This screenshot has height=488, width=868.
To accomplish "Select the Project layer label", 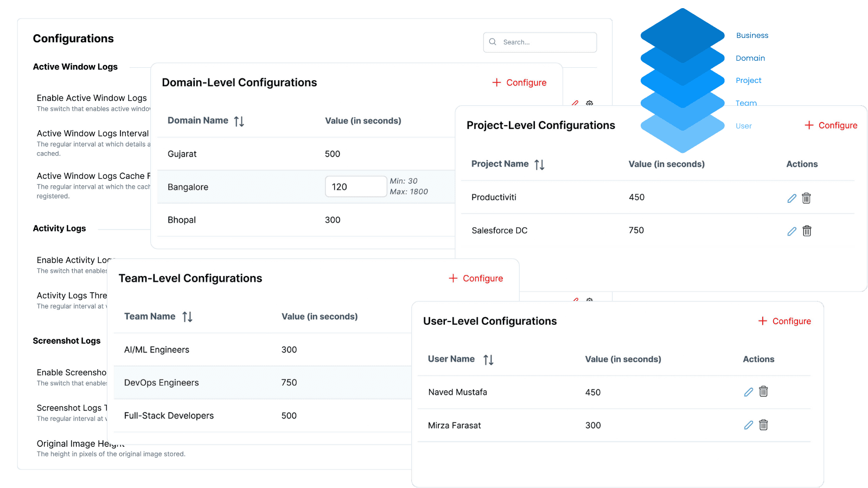I will point(749,80).
